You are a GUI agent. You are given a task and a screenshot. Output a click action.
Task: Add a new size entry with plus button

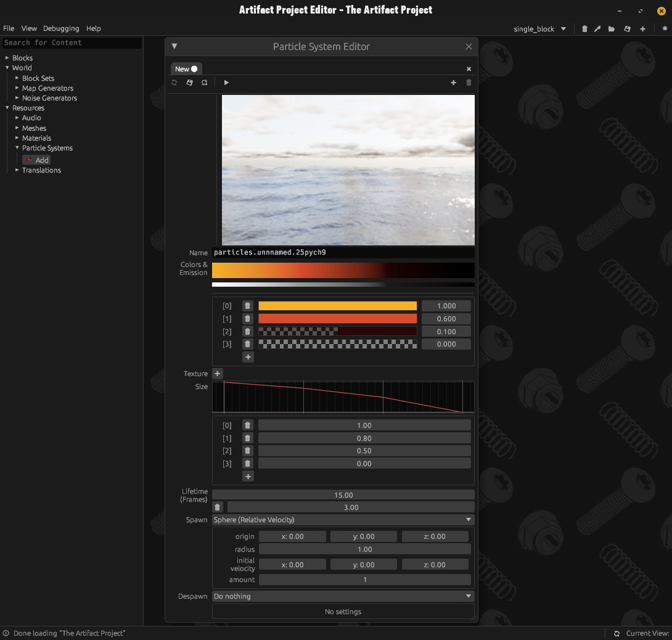pyautogui.click(x=248, y=477)
